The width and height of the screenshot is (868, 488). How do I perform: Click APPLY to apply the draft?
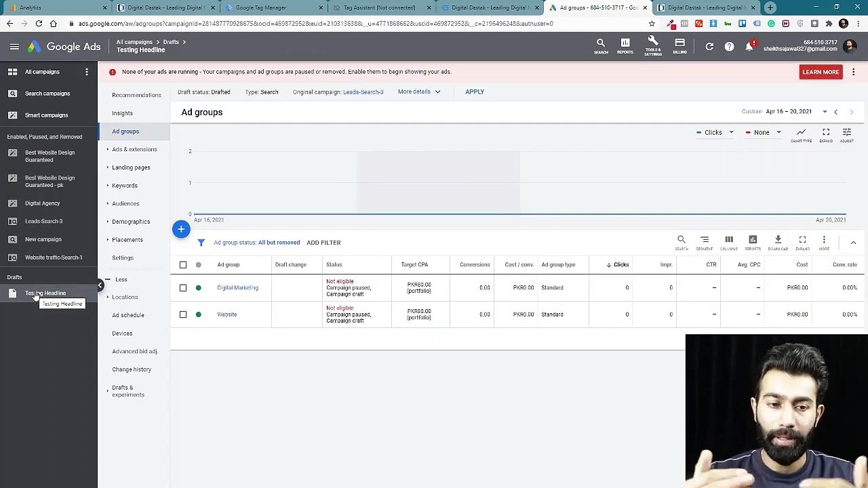pyautogui.click(x=475, y=91)
